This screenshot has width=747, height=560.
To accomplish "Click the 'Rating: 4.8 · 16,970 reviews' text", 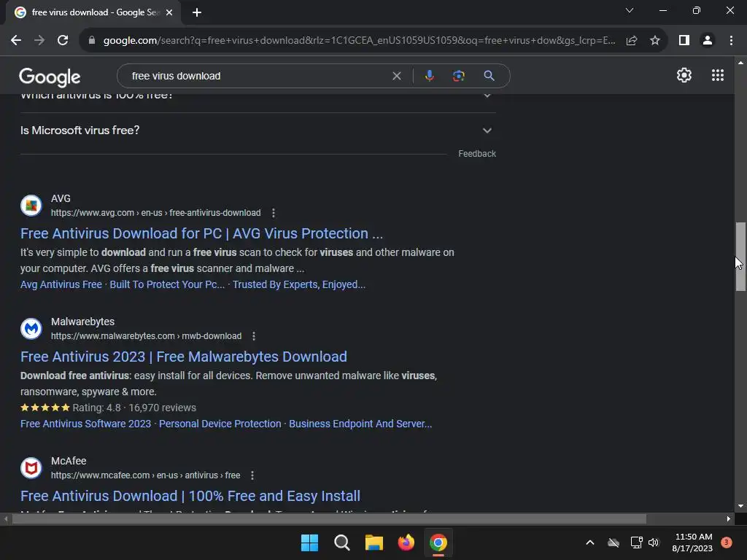I will click(134, 408).
